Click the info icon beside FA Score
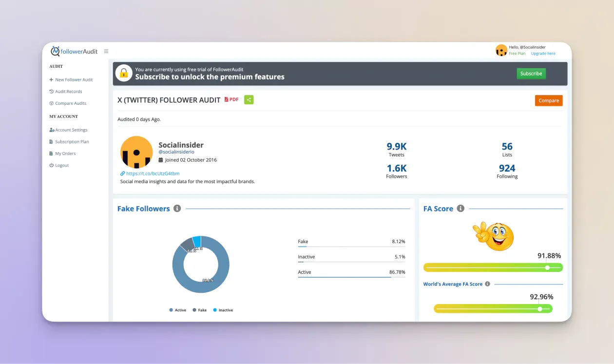The width and height of the screenshot is (614, 364). pos(460,209)
